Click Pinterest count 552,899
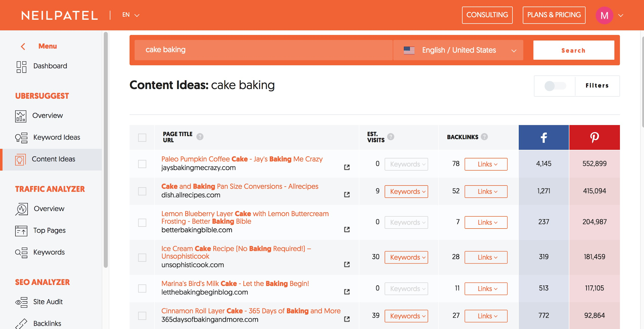 [x=595, y=164]
